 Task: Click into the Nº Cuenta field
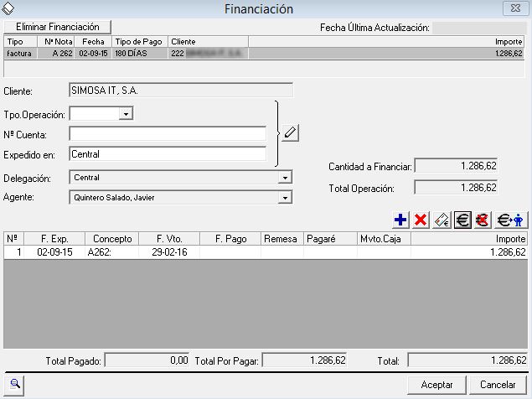168,133
